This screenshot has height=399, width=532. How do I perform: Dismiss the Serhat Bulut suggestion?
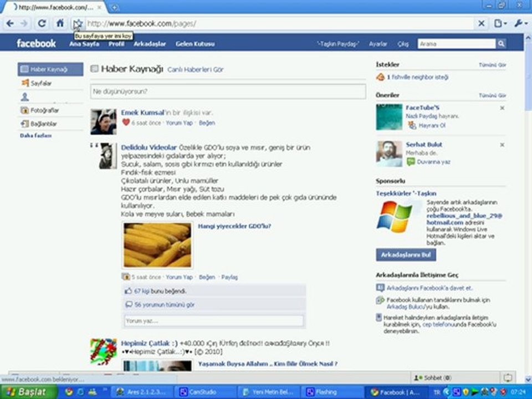coord(502,145)
